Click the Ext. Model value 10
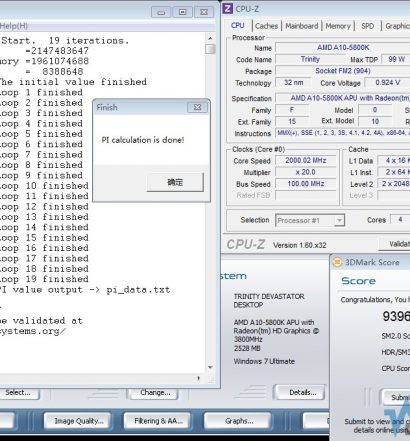The image size is (410, 441). tap(375, 121)
